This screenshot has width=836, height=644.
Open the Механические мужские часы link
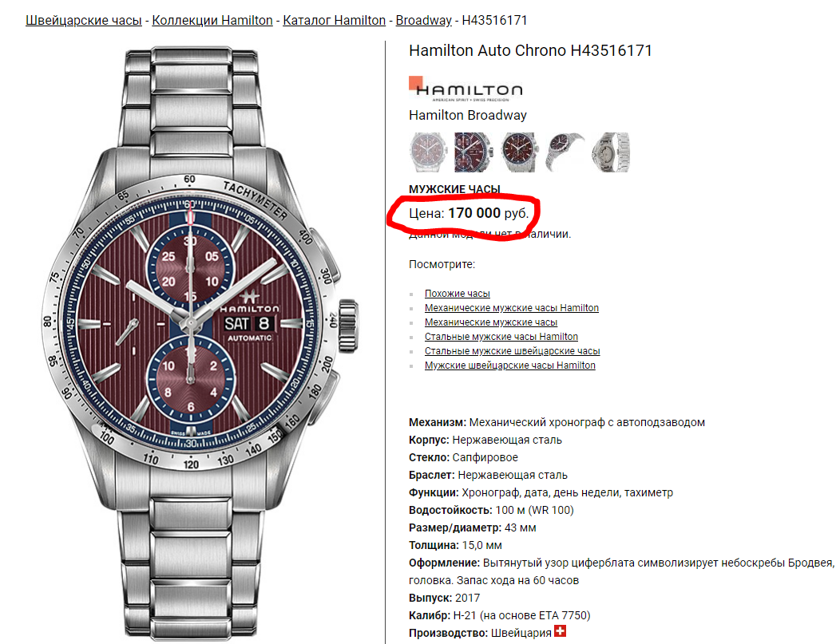[490, 322]
